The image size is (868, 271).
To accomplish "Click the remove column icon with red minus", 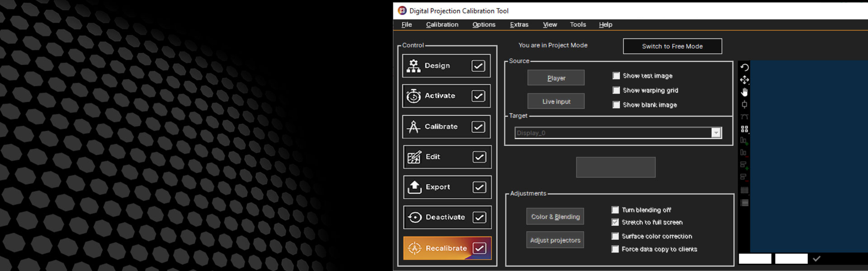I will (x=744, y=153).
